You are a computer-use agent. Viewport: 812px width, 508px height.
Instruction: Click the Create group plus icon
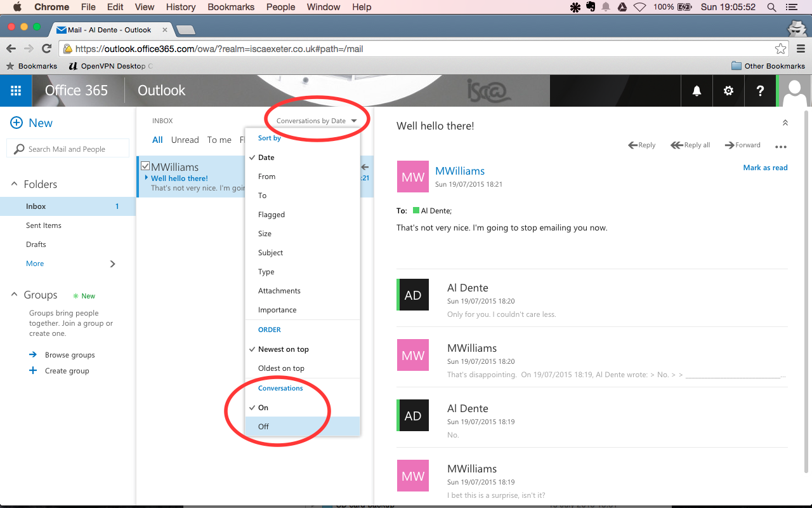33,370
